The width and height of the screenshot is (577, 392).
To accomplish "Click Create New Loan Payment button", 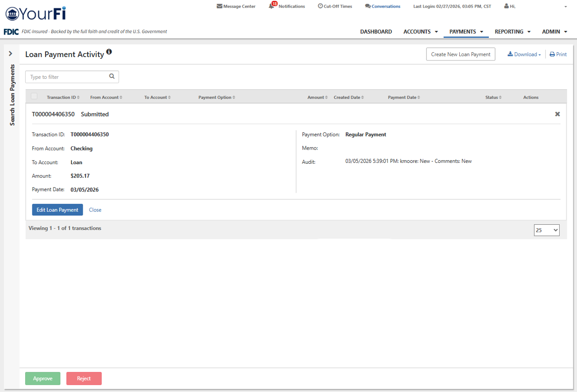I will 461,54.
